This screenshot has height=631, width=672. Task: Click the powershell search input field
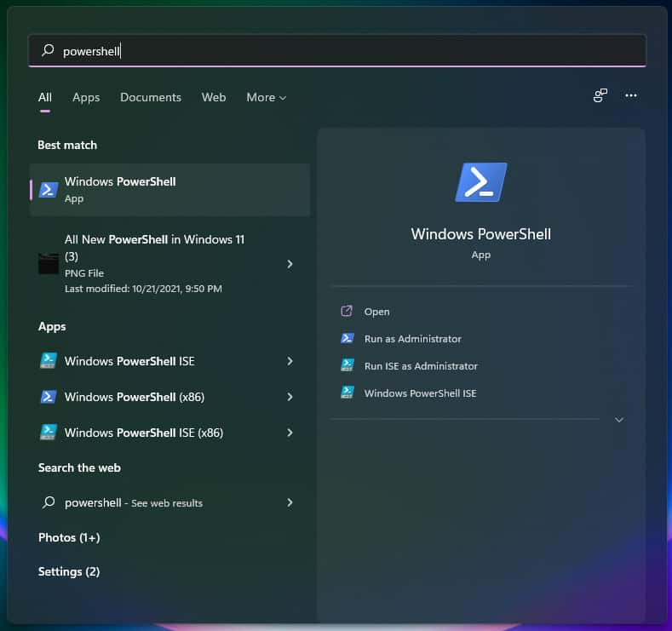(x=341, y=51)
